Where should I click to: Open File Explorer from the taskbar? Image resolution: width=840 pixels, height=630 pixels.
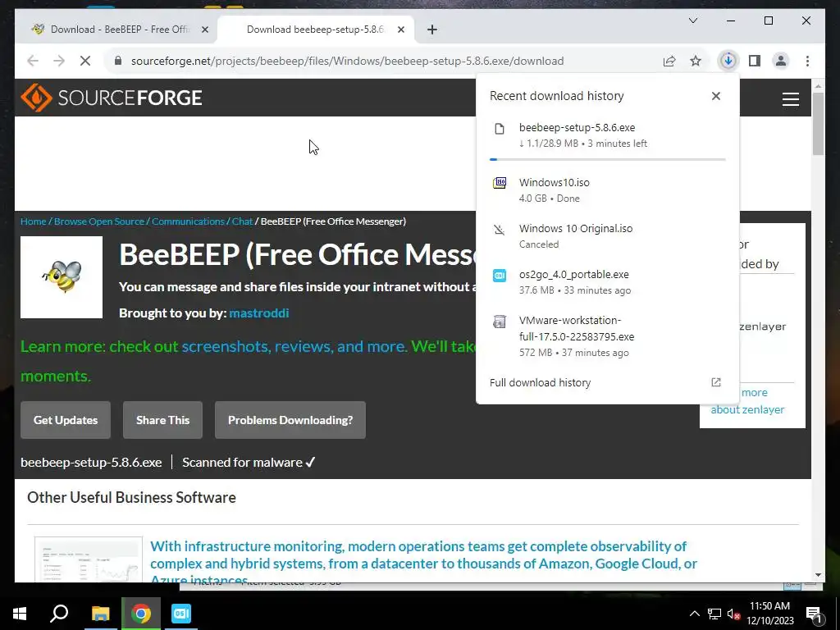click(x=100, y=614)
